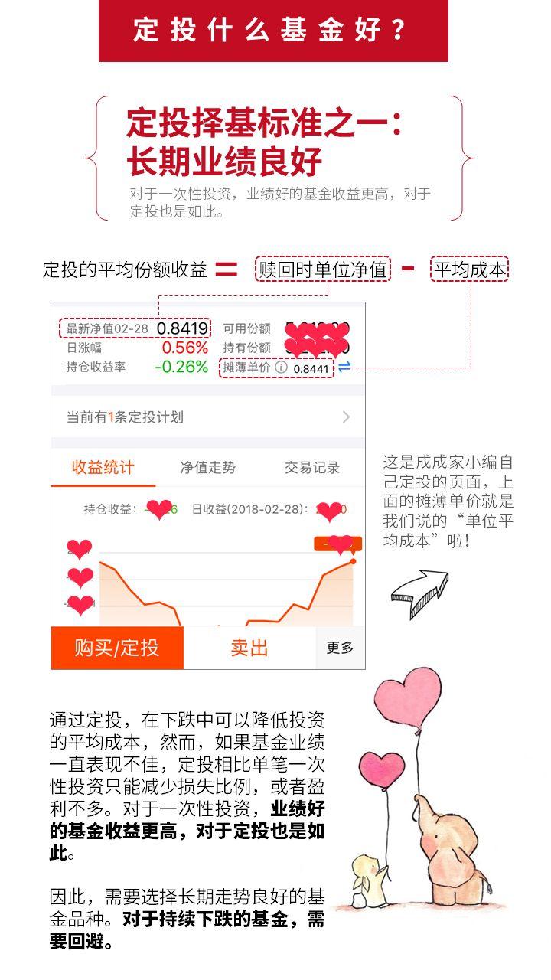Click the hand-drawn curved arrow illustration
Screen dimensions: 551x980
[x=419, y=594]
